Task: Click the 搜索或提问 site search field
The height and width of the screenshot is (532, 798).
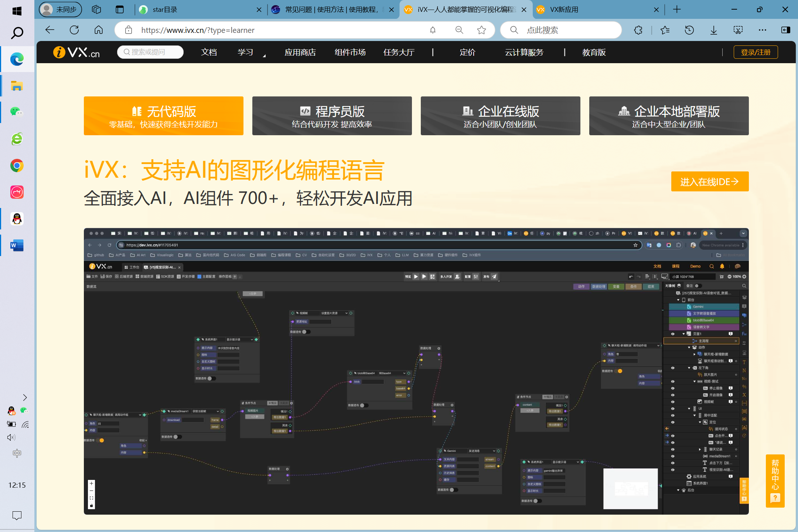Action: coord(150,52)
